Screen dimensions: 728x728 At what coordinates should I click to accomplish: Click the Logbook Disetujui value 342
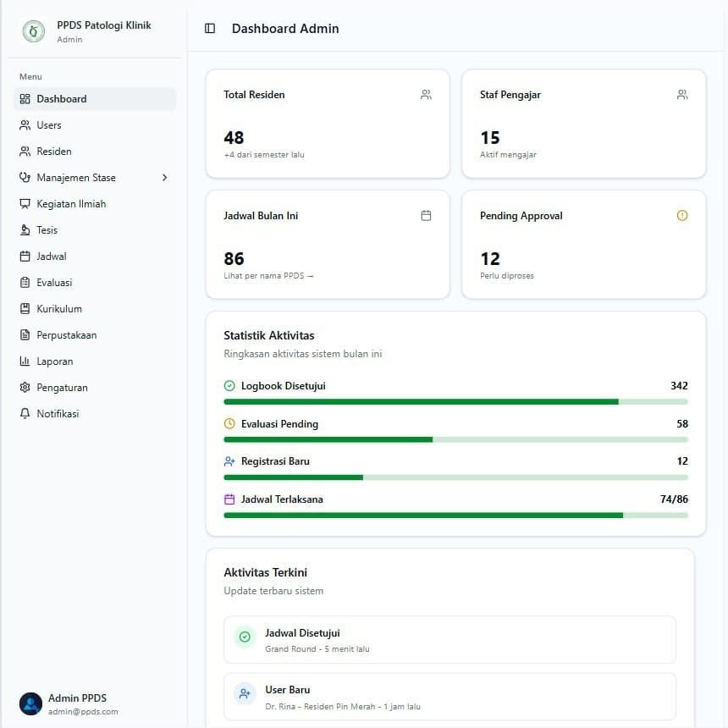[679, 386]
